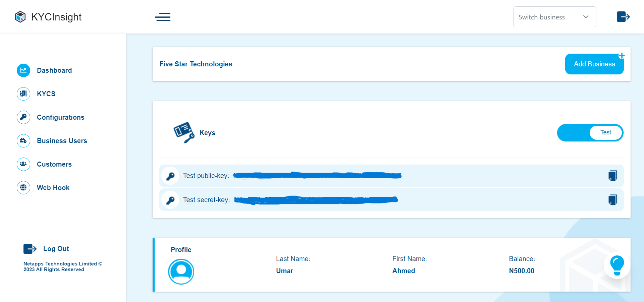Select Business Users in sidebar
Image resolution: width=644 pixels, height=302 pixels.
(x=62, y=141)
